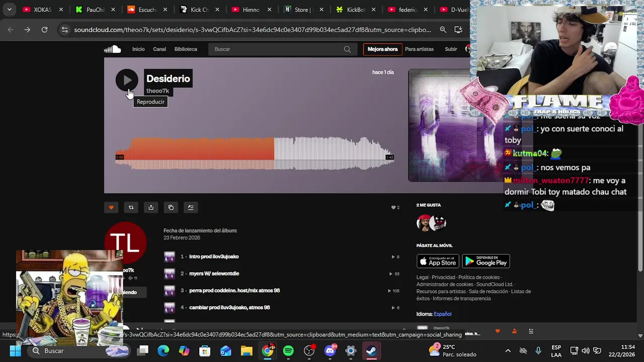Open File Explorer from the taskbar
This screenshot has height=362, width=644.
(247, 350)
